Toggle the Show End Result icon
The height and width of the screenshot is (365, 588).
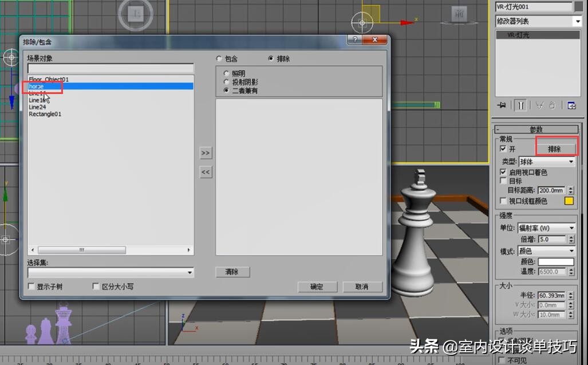coord(520,105)
